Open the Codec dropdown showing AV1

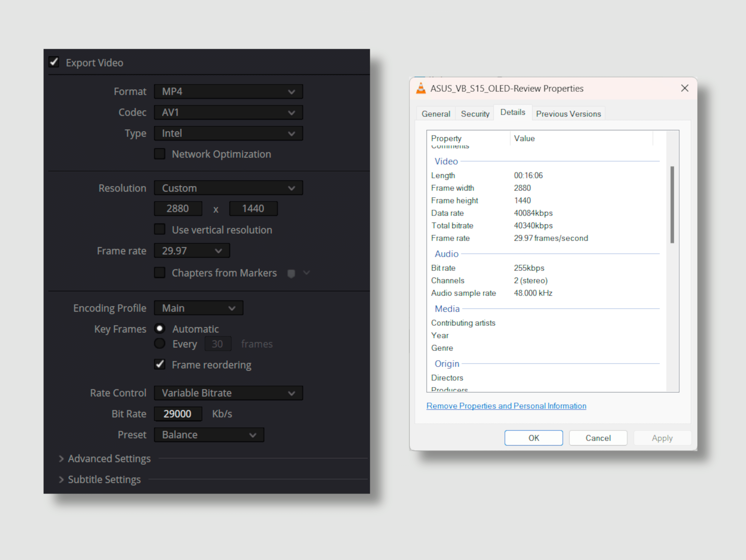coord(228,112)
